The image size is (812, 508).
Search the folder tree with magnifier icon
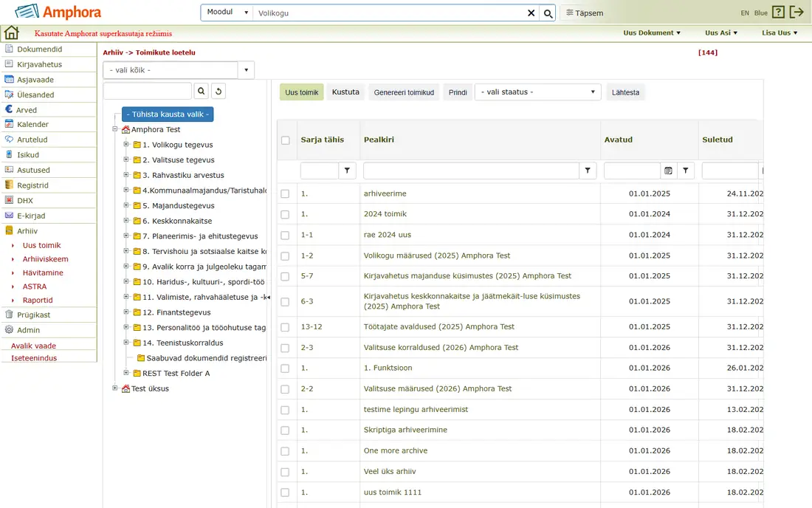tap(201, 91)
